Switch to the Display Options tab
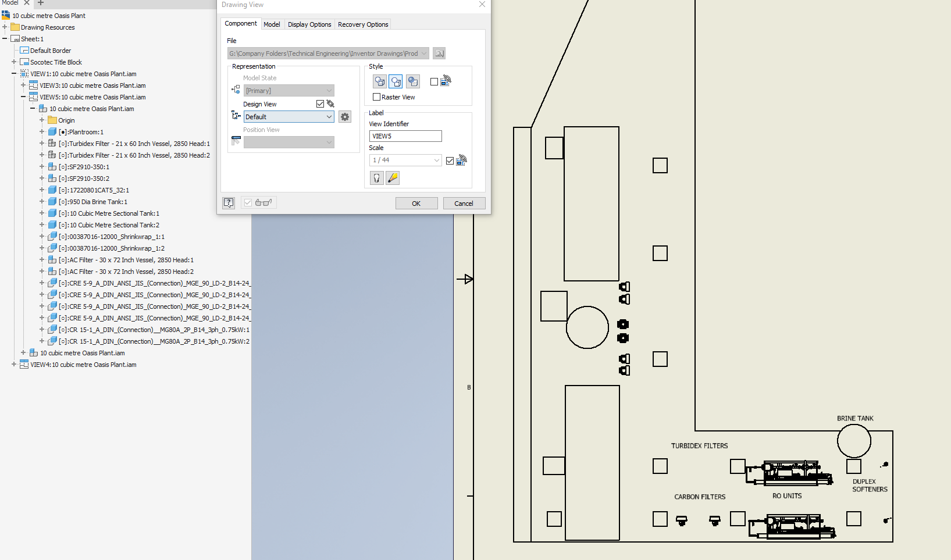The height and width of the screenshot is (560, 951). pyautogui.click(x=309, y=24)
